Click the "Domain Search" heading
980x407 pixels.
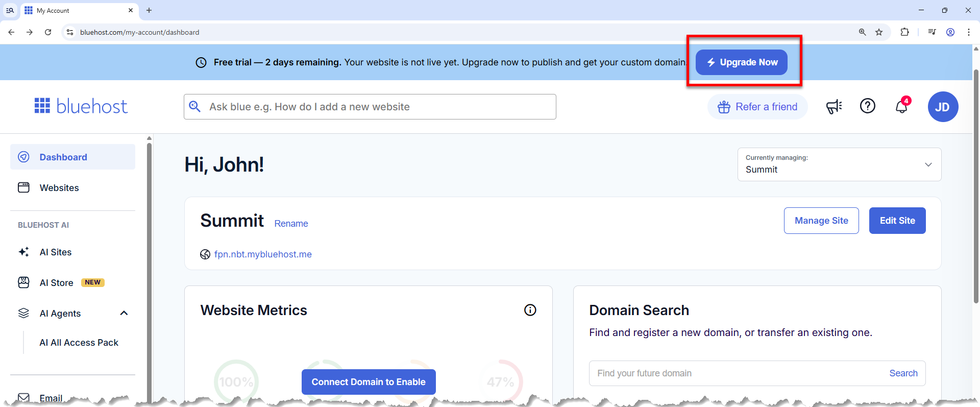click(x=639, y=310)
